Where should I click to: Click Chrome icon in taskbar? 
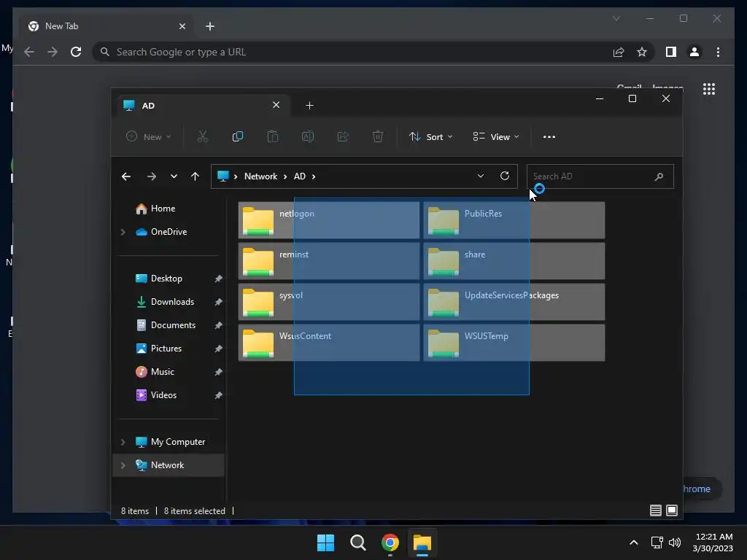pyautogui.click(x=390, y=542)
